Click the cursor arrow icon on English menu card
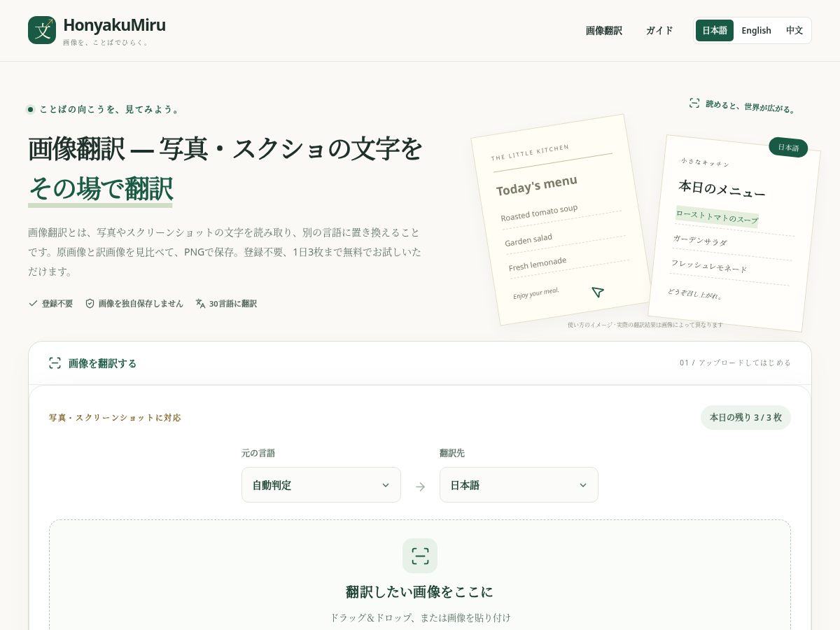840x630 pixels. pos(597,292)
